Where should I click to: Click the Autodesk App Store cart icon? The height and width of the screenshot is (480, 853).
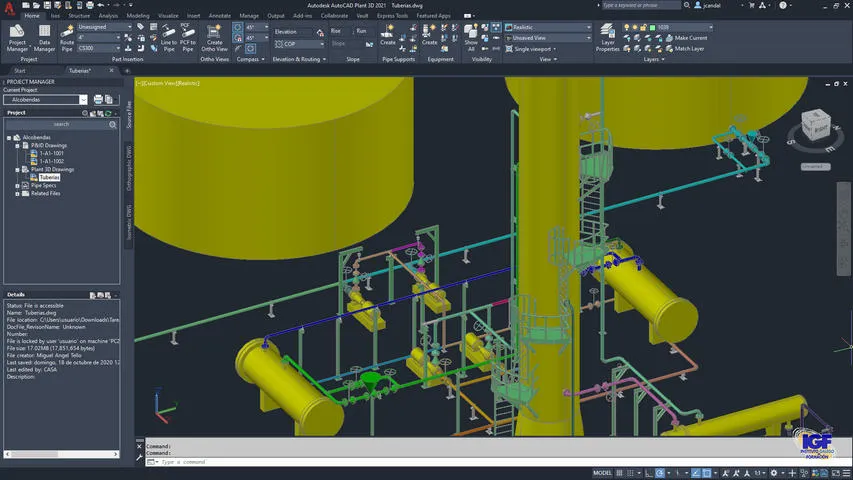[752, 5]
